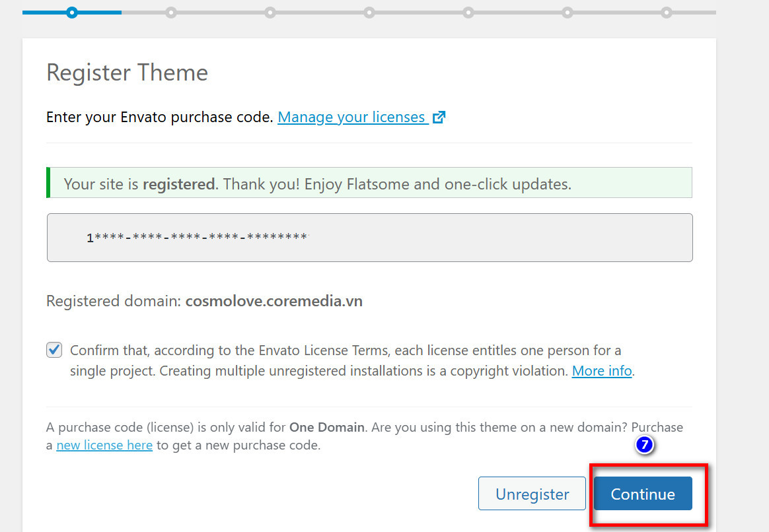The width and height of the screenshot is (769, 532).
Task: Click the fourth step dot in the wizard
Action: point(369,12)
